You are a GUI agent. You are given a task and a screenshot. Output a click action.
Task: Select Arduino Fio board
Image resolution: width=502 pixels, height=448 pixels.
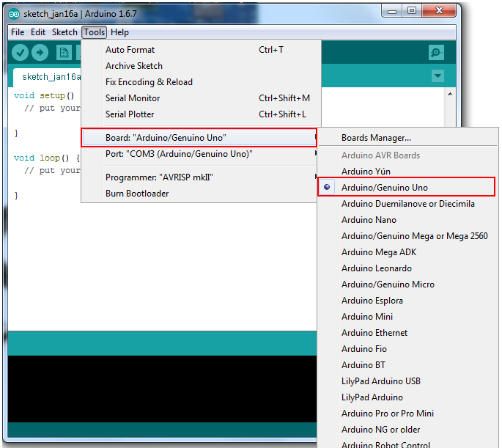coord(407,349)
